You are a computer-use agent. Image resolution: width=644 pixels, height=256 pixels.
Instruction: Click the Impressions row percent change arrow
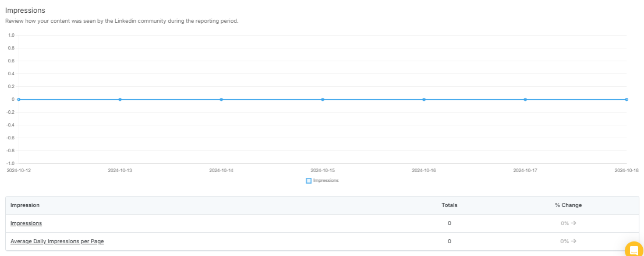click(574, 223)
